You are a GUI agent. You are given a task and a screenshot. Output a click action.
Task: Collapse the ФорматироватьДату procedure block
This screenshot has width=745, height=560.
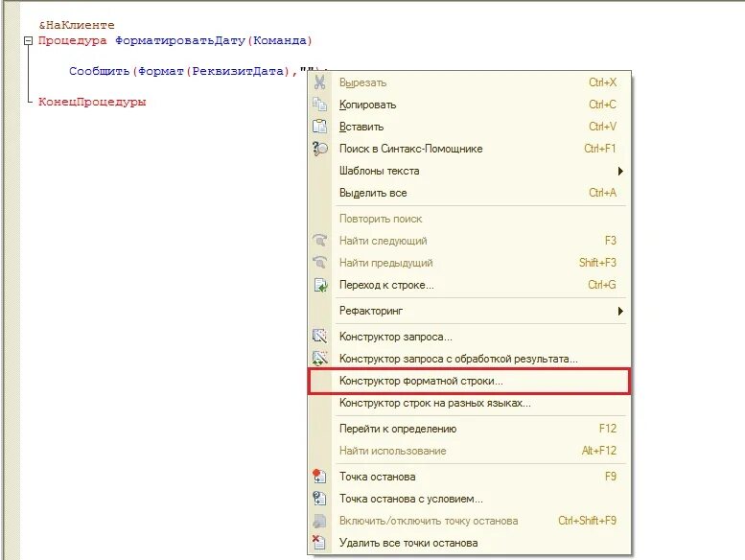click(x=29, y=41)
